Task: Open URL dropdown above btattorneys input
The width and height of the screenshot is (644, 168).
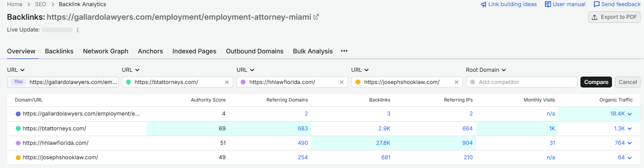Action: [x=131, y=70]
